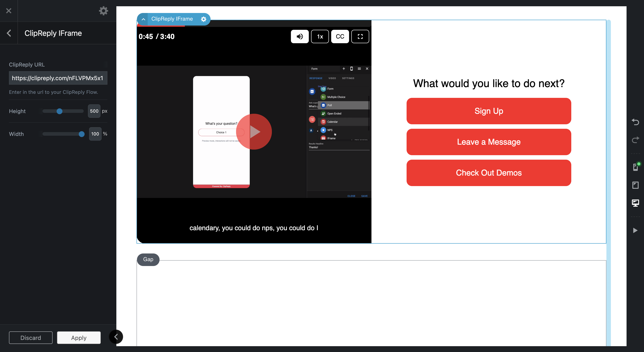Click the Sign Up button
The image size is (644, 352).
pyautogui.click(x=488, y=111)
